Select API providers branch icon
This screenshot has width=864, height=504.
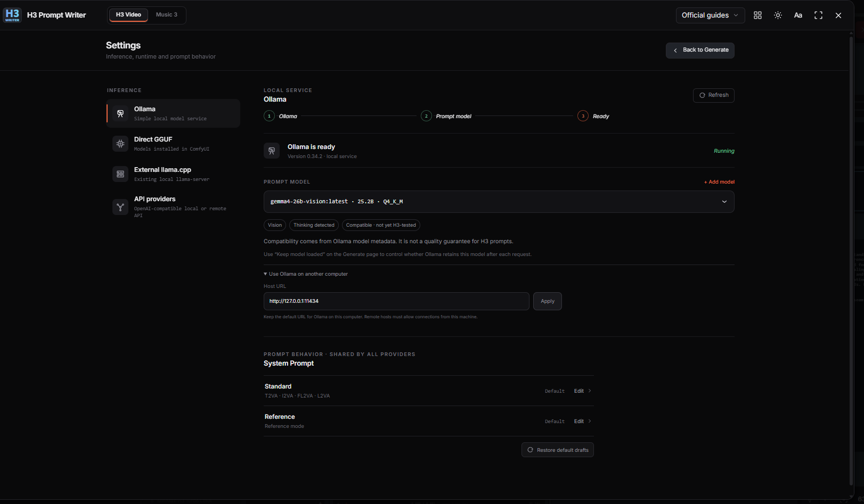(120, 207)
